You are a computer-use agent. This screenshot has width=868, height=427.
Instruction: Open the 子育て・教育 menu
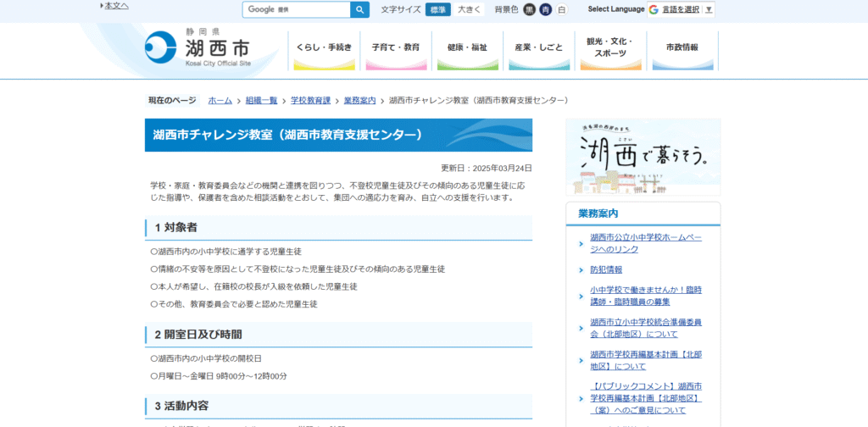click(395, 47)
